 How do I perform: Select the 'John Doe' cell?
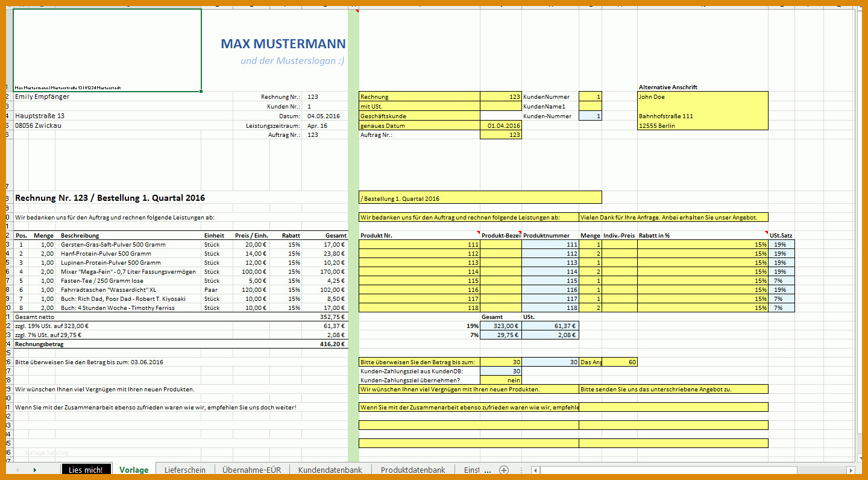pyautogui.click(x=703, y=96)
